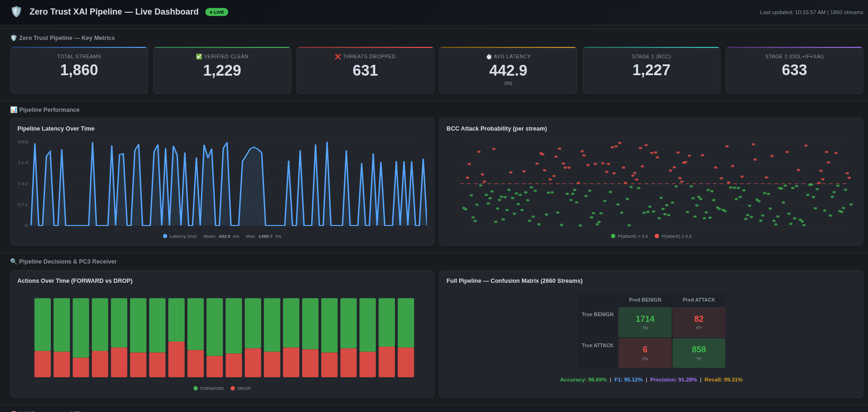Toggle the FORWARD legend item
868x412 pixels.
[209, 389]
